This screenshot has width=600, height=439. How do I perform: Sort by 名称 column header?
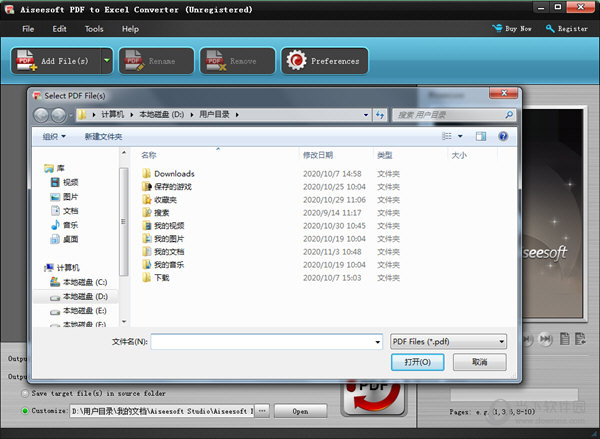pyautogui.click(x=148, y=155)
